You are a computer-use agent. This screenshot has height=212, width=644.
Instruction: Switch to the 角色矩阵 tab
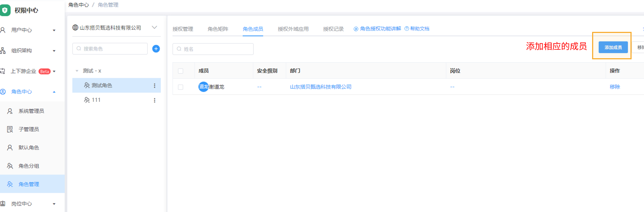point(218,29)
